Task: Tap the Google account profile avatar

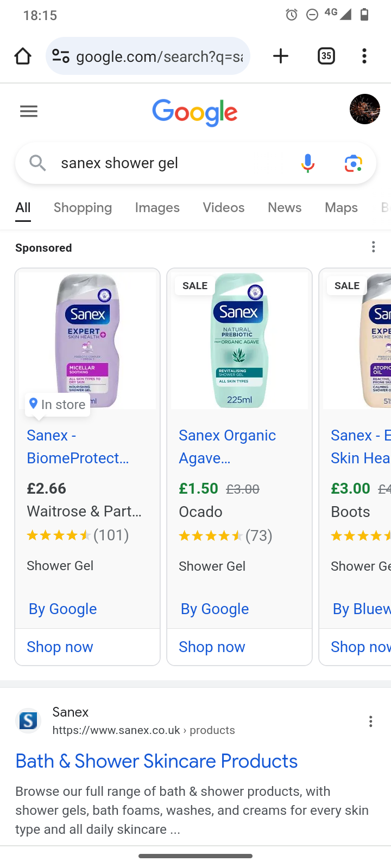Action: [x=364, y=109]
